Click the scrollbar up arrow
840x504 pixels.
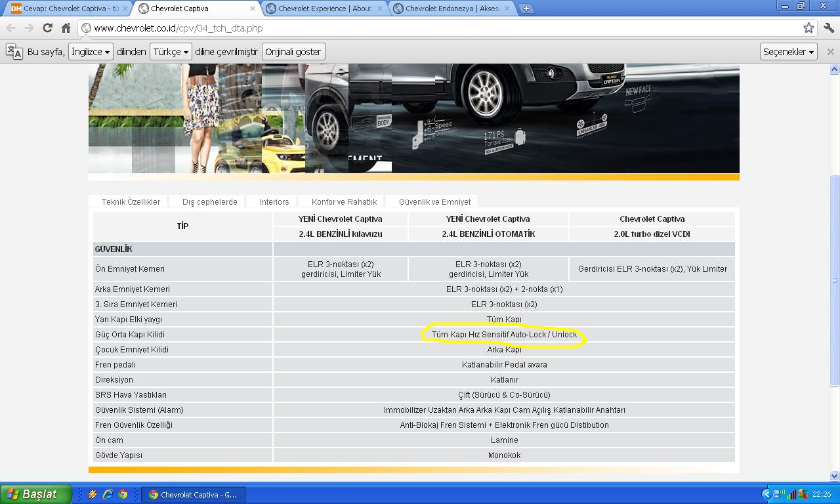(x=834, y=69)
